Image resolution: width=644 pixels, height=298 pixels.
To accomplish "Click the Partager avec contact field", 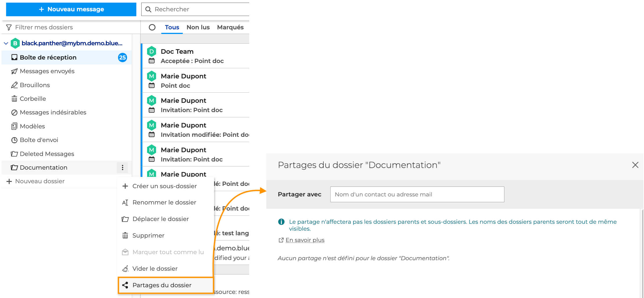I will tap(417, 194).
